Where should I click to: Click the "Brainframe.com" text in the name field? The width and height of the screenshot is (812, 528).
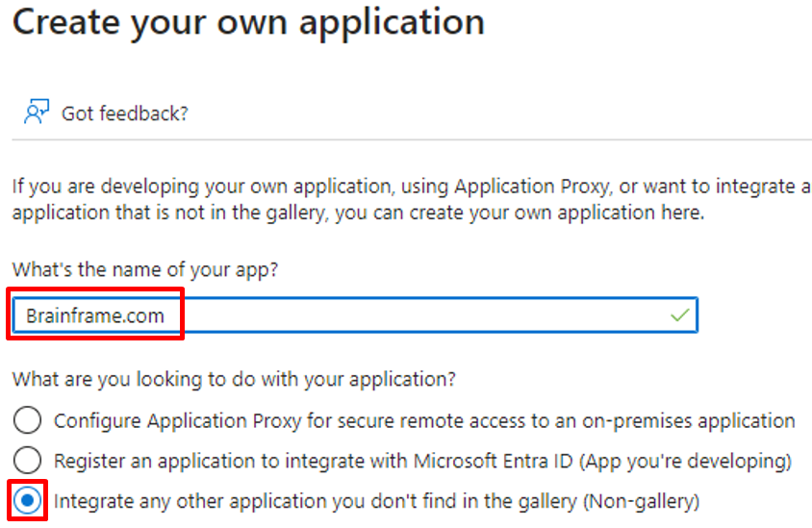[95, 315]
